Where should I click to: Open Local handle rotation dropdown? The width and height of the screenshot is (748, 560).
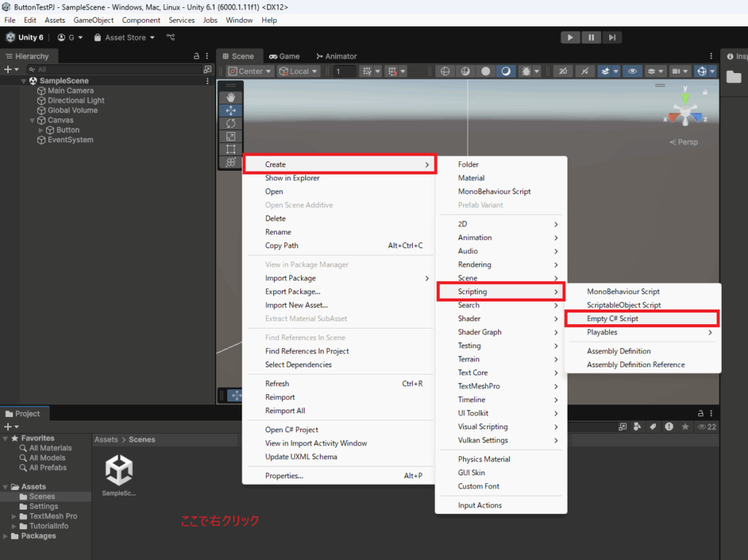click(299, 71)
